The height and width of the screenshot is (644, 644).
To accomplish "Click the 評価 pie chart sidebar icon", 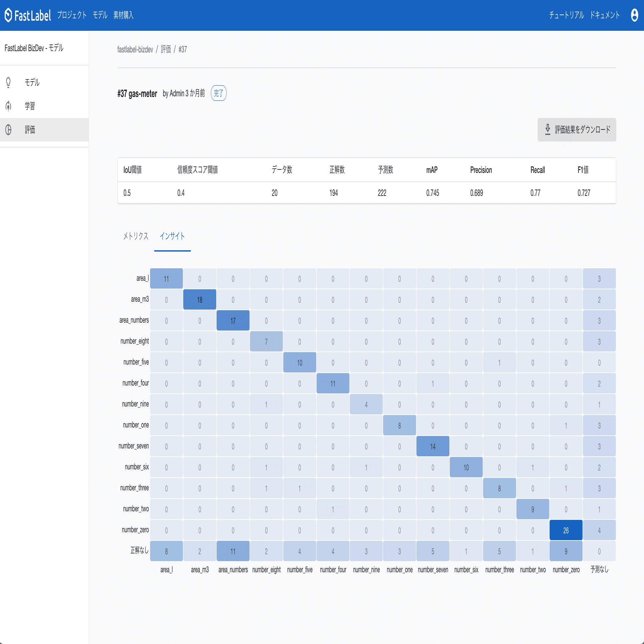I will (8, 130).
